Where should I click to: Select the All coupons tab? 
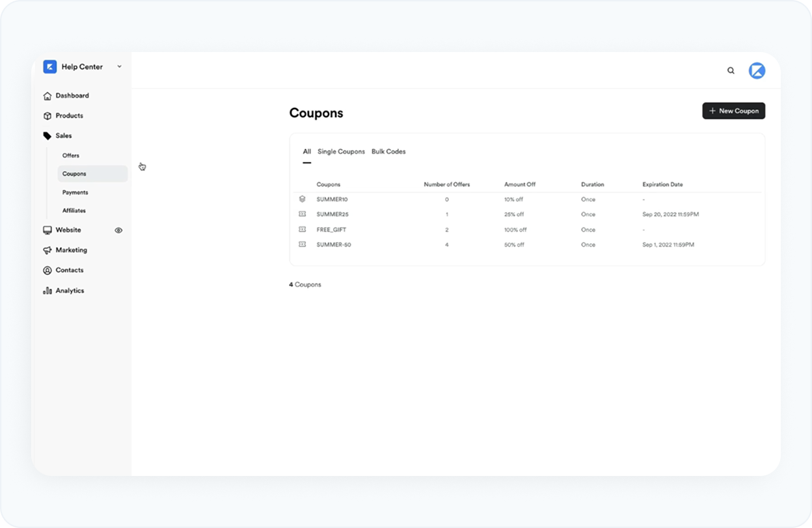(x=306, y=151)
